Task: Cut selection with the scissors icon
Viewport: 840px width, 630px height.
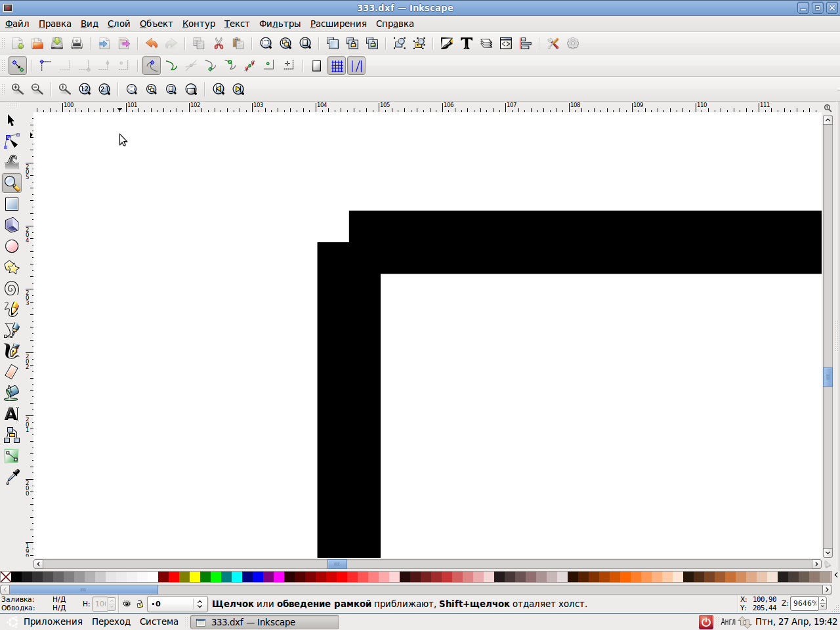Action: pyautogui.click(x=219, y=43)
